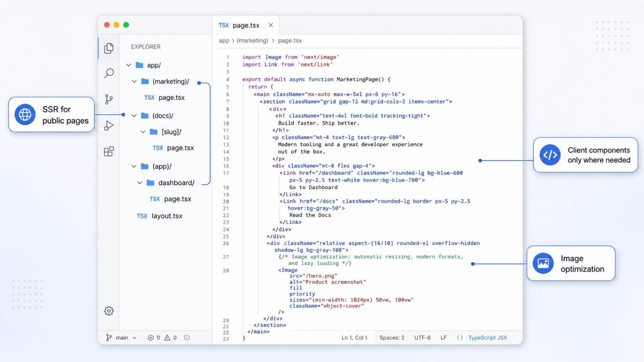
Task: Click the app breadcrumb segment
Action: (x=224, y=41)
